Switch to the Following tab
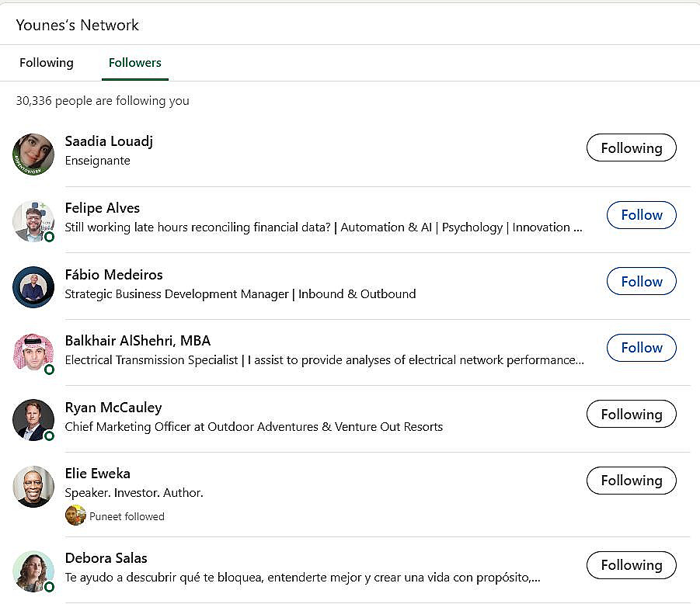Viewport: 700px width, 604px height. click(47, 63)
